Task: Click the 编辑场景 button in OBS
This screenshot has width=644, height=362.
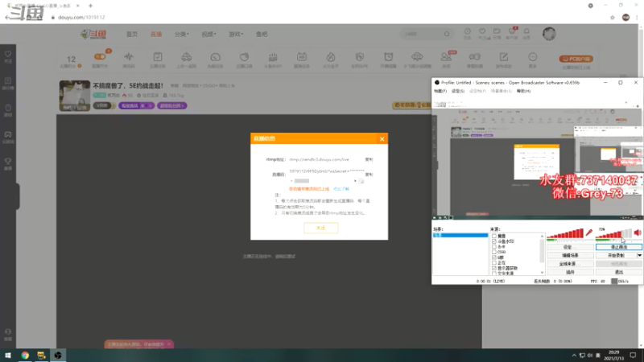Action: pyautogui.click(x=570, y=255)
